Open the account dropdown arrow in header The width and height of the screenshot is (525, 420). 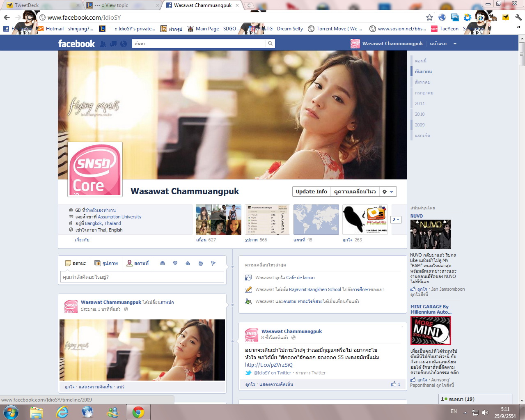point(455,44)
